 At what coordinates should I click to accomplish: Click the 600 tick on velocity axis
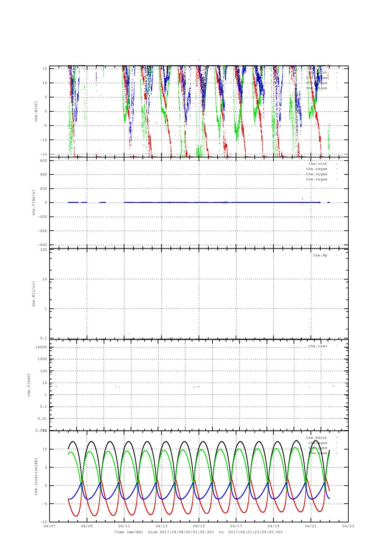pos(43,161)
